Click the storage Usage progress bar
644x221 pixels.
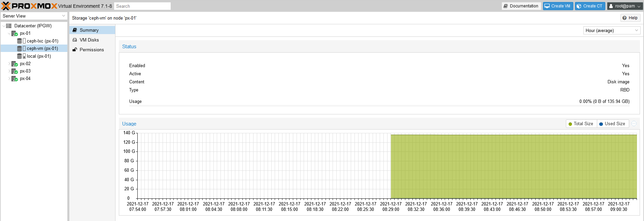click(379, 106)
